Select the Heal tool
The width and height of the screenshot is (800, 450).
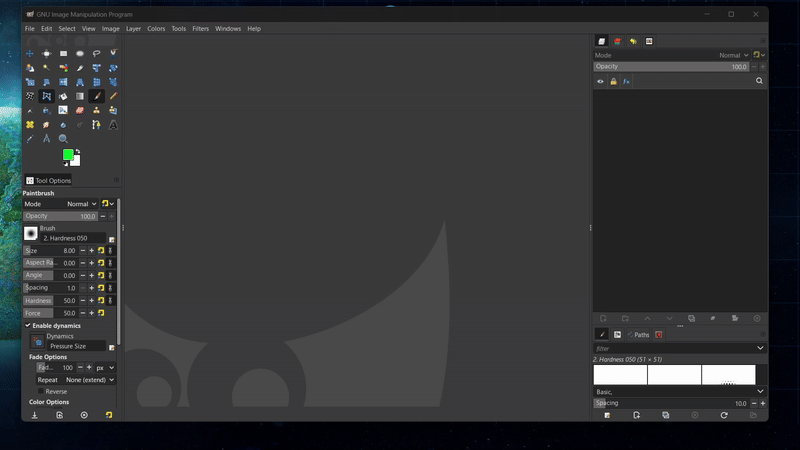point(30,125)
